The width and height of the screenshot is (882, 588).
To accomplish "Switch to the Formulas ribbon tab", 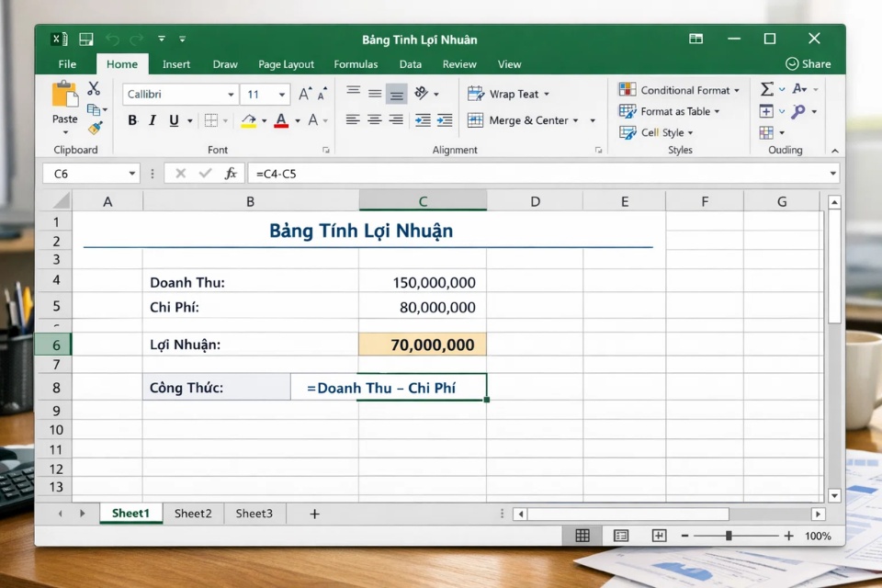I will [x=356, y=64].
